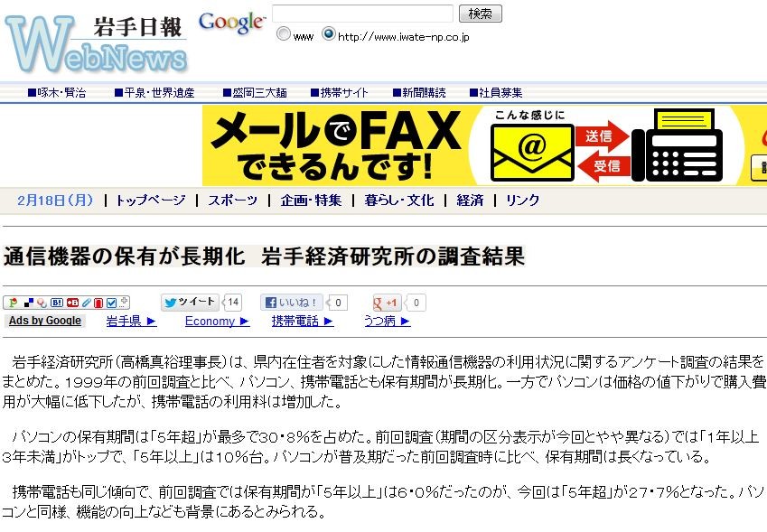Click the 検索 search button
The image size is (767, 532).
coord(481,14)
